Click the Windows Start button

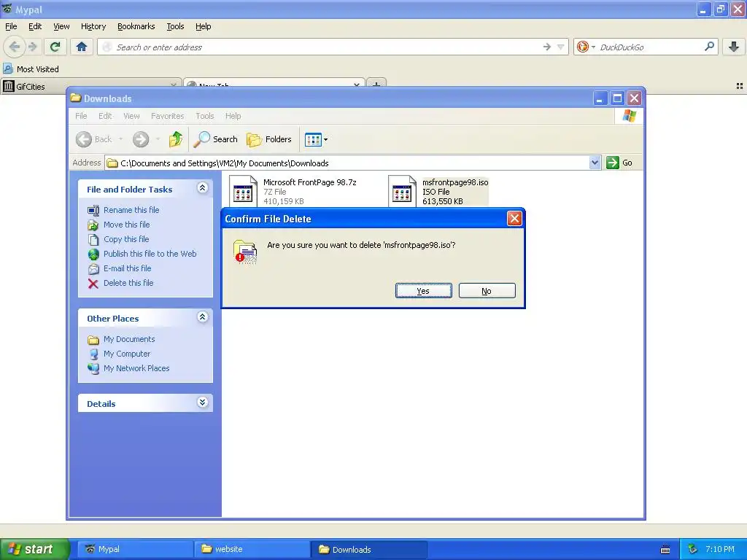34,549
